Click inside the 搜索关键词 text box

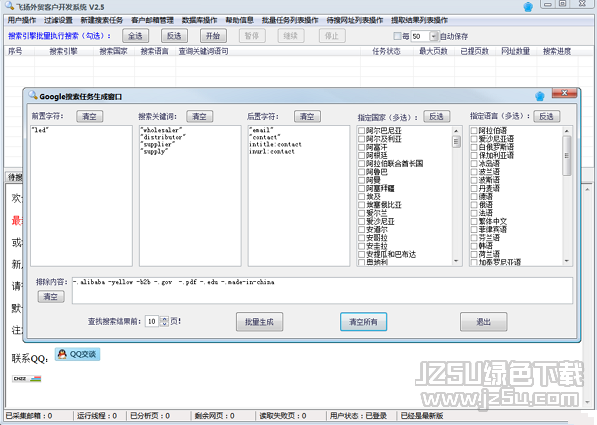click(190, 196)
